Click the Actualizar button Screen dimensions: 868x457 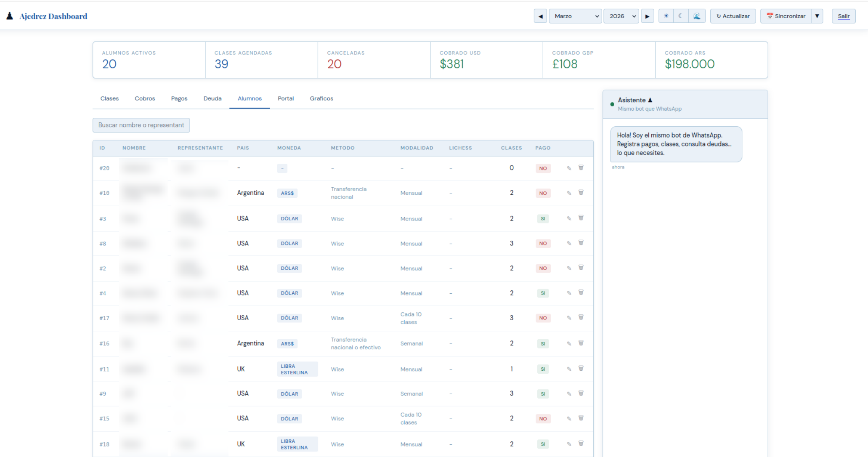pyautogui.click(x=733, y=16)
